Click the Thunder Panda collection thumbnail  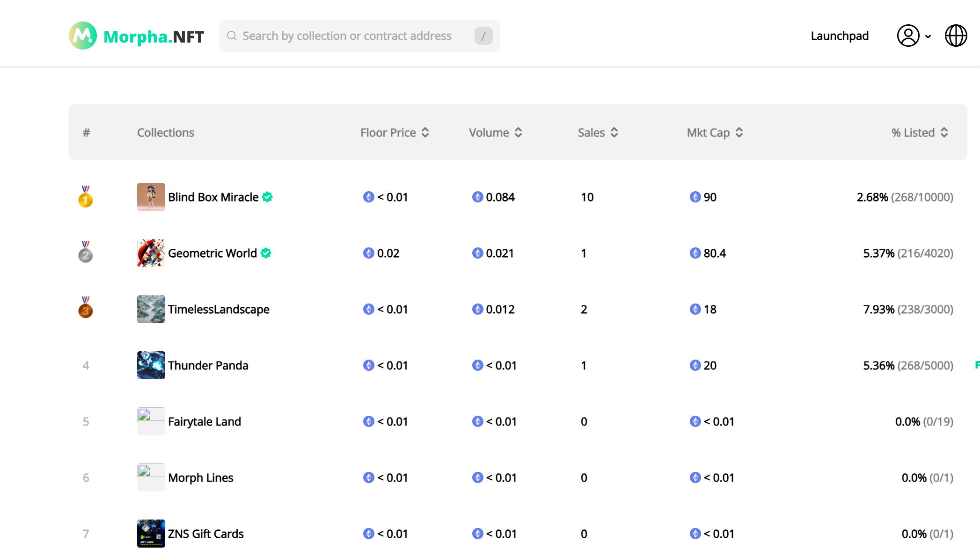150,365
